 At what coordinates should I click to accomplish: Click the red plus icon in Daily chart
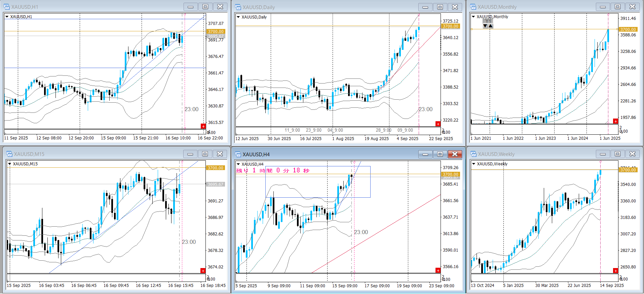(438, 124)
